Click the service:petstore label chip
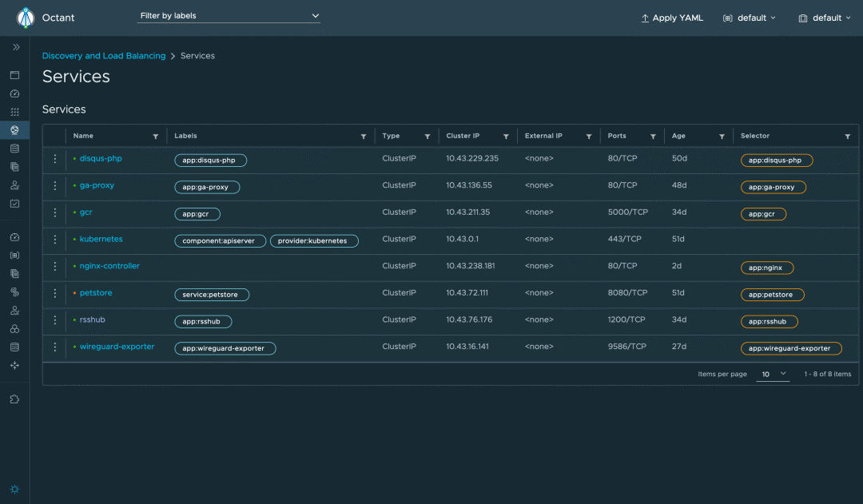This screenshot has height=504, width=863. [212, 295]
